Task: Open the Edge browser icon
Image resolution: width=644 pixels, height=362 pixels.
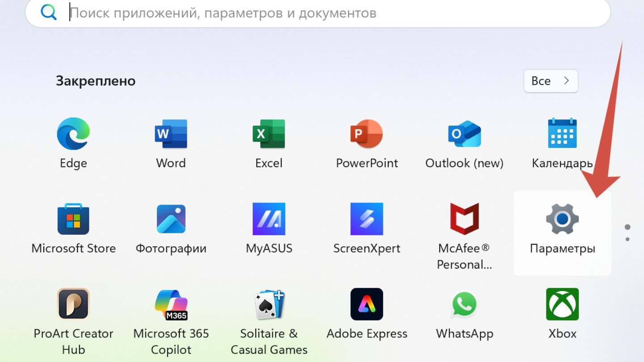Action: 73,134
